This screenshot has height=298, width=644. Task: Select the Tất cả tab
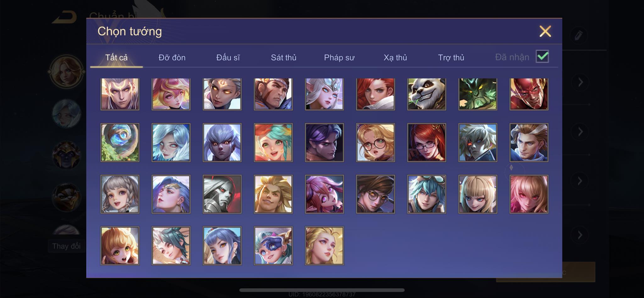pos(116,58)
